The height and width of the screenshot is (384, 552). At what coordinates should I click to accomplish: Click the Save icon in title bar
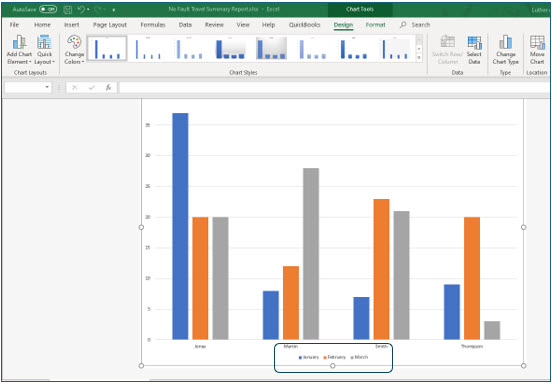point(68,10)
